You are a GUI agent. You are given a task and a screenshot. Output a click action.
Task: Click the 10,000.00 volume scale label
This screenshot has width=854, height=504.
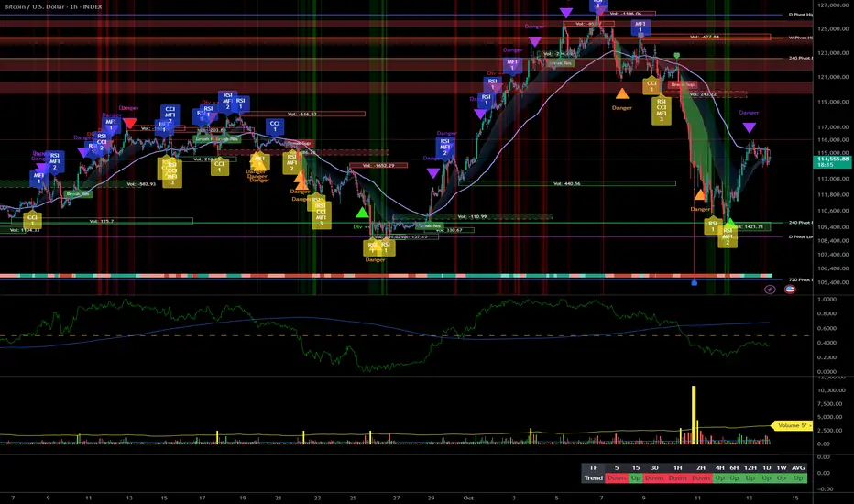click(x=830, y=390)
